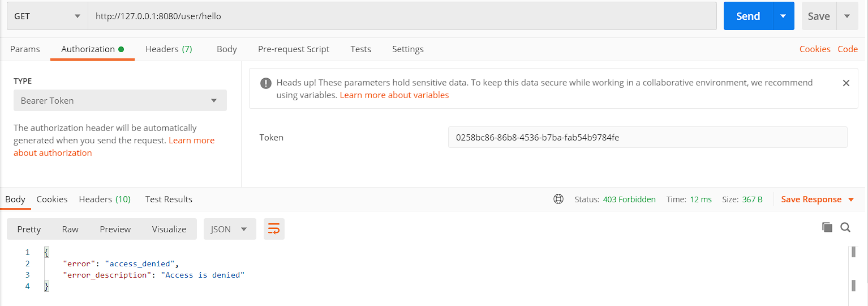Image resolution: width=868 pixels, height=306 pixels.
Task: Expand the Send button dropdown arrow
Action: coord(783,16)
